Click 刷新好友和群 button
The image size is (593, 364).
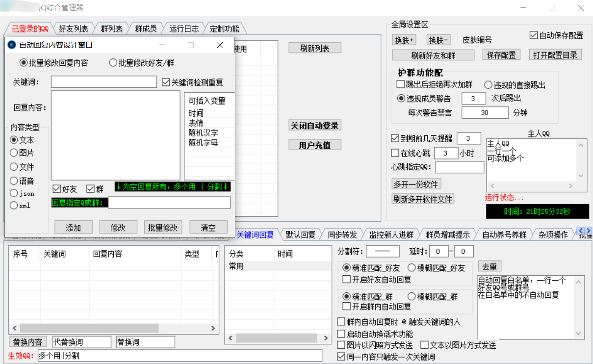point(433,55)
